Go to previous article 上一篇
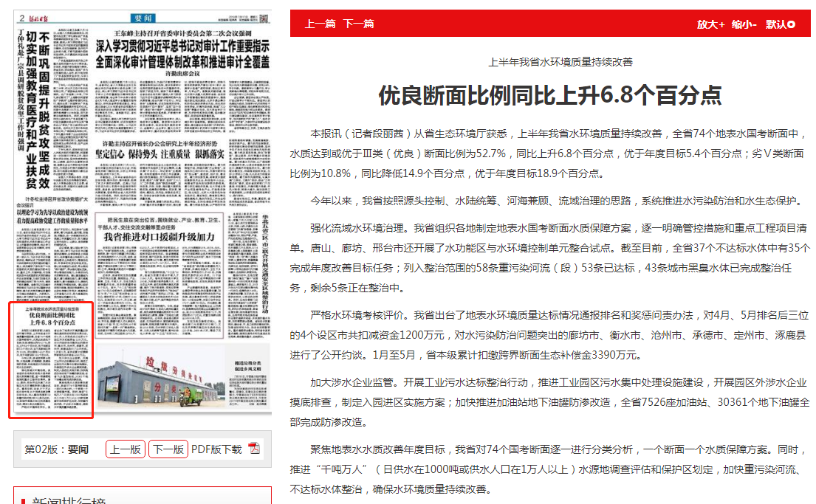 pos(320,24)
